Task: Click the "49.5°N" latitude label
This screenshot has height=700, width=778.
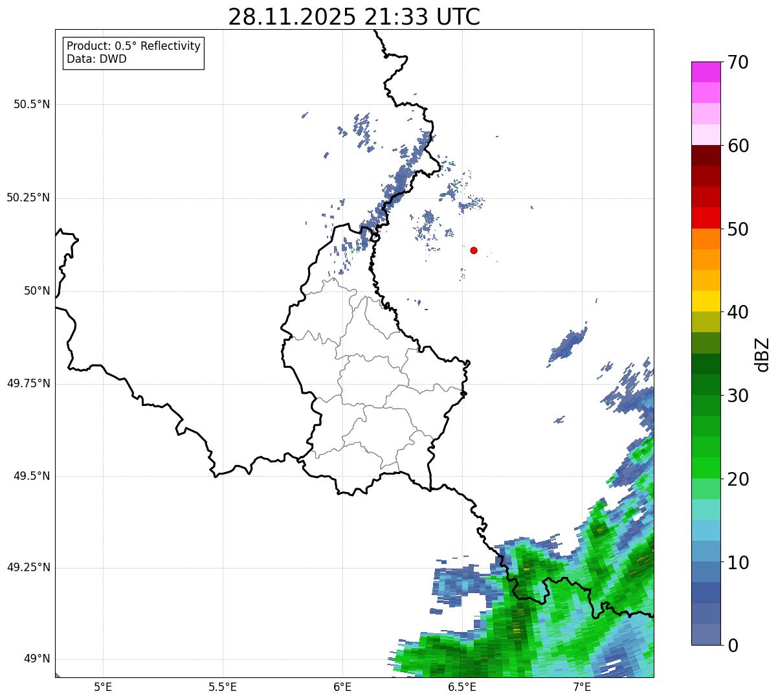Action: pos(32,476)
